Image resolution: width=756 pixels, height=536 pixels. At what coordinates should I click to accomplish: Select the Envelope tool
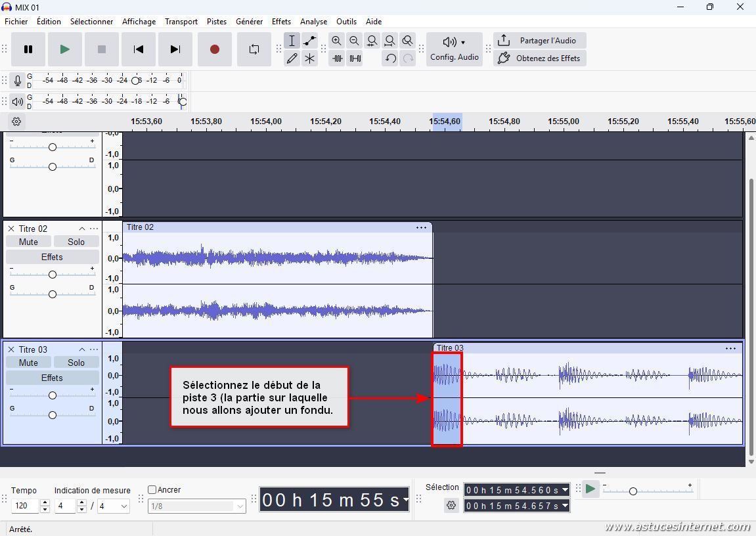click(x=309, y=41)
